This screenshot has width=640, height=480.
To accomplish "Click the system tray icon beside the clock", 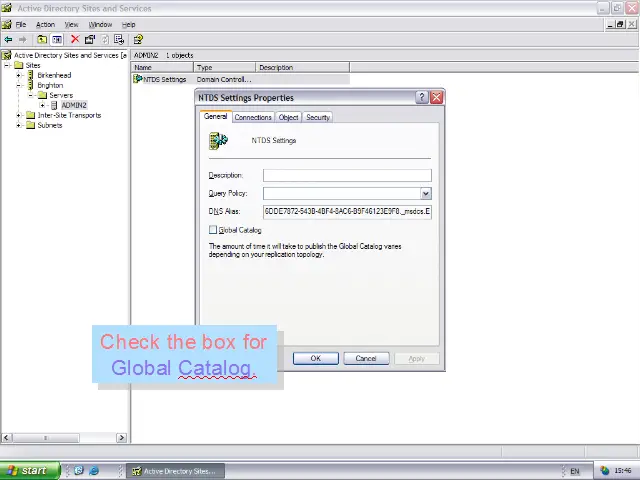I will pos(604,471).
